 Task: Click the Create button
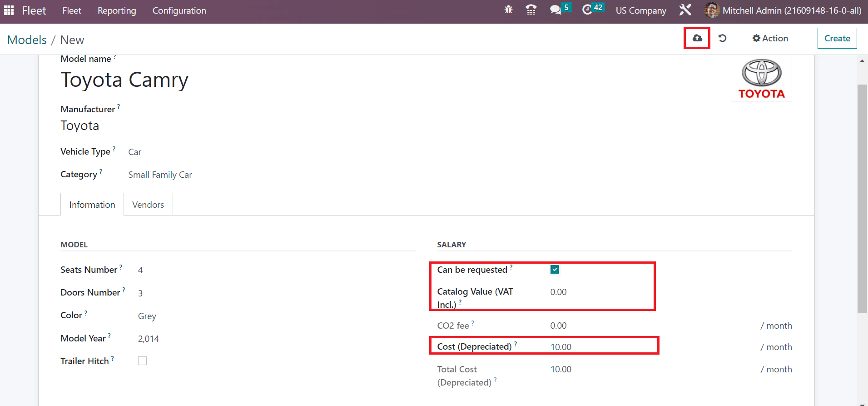[837, 38]
